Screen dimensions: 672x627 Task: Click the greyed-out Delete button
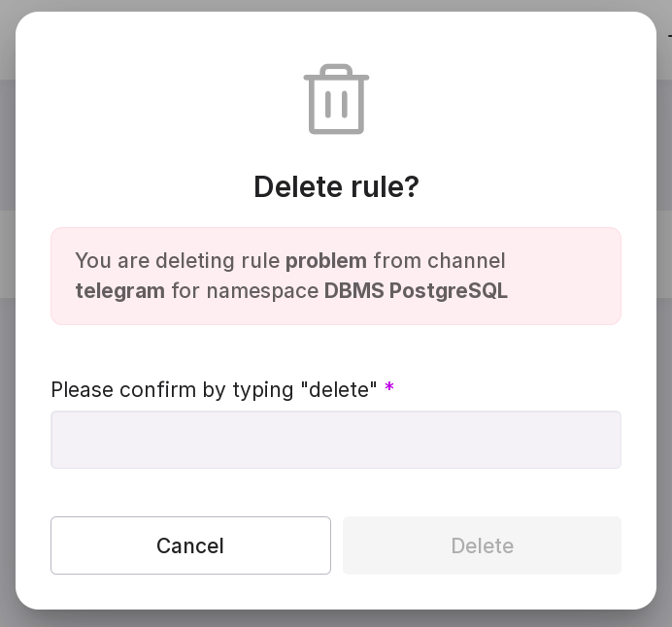pyautogui.click(x=482, y=545)
